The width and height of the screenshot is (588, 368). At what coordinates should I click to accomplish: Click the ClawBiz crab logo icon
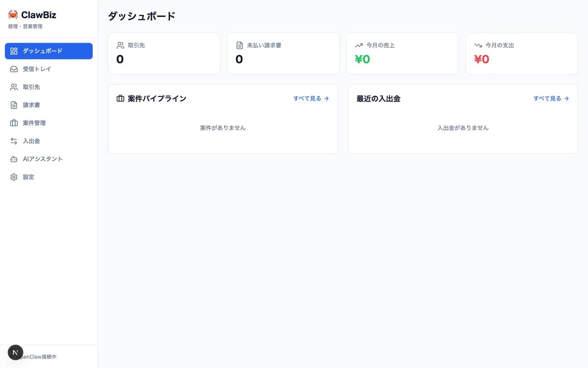pyautogui.click(x=13, y=15)
